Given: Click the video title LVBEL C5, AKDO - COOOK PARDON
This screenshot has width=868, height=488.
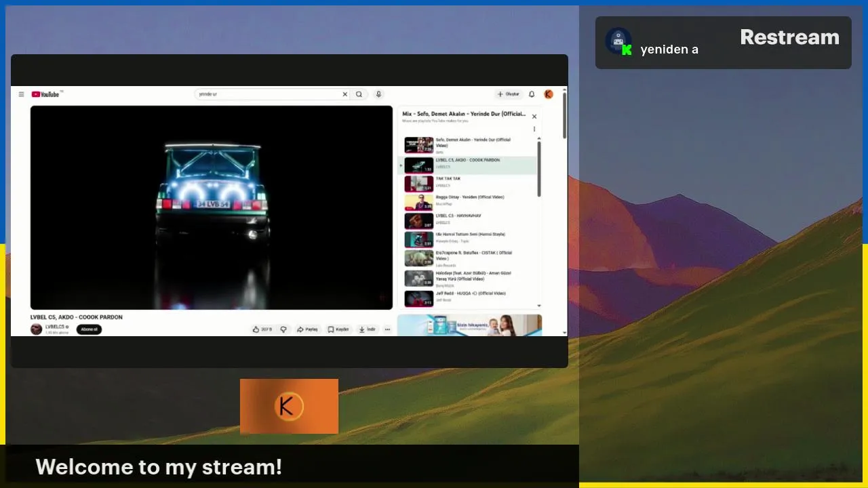Looking at the screenshot, I should (x=77, y=317).
